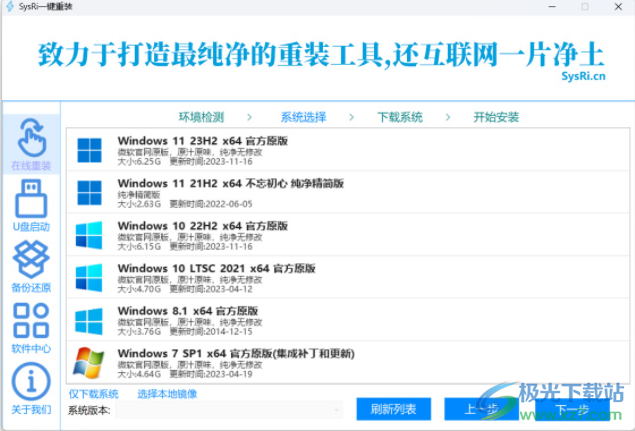Click the Windows 7 SP1 flag logo
The image size is (635, 431).
(x=88, y=363)
